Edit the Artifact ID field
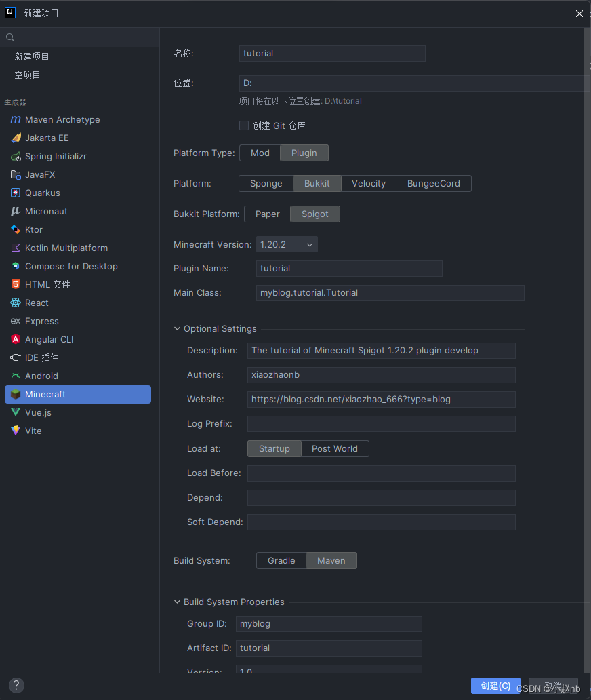 (x=329, y=648)
